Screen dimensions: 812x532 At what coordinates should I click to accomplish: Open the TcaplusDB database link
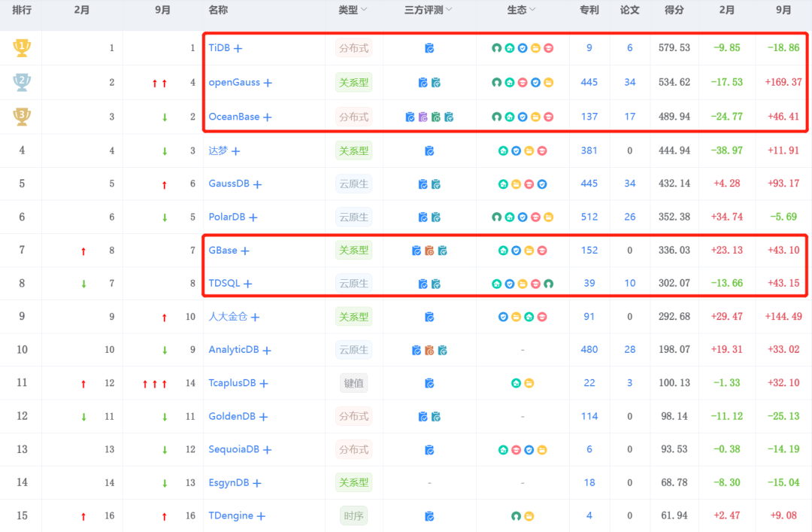tap(232, 383)
